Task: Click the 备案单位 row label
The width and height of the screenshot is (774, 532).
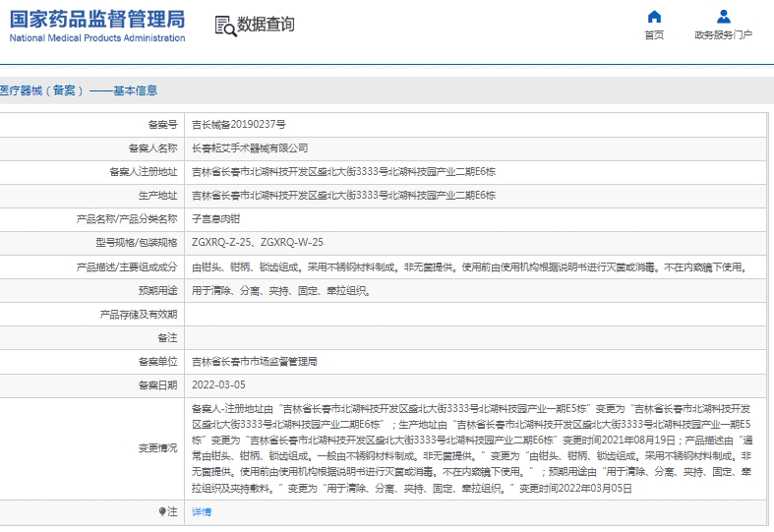Action: click(x=157, y=362)
